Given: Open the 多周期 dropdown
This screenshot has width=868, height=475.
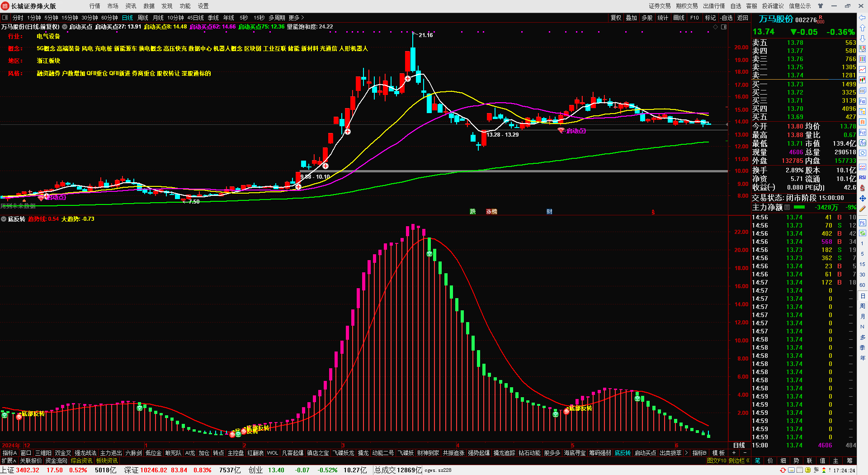Looking at the screenshot, I should coord(277,18).
